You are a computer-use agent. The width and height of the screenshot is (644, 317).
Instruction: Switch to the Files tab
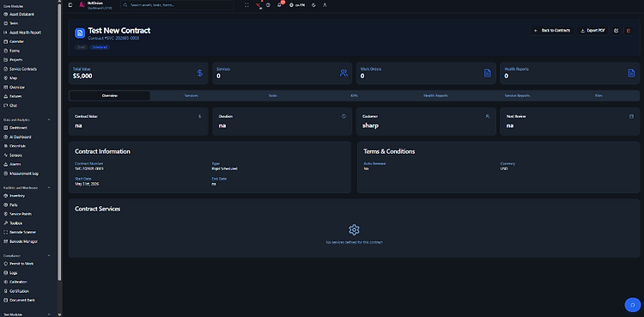598,96
